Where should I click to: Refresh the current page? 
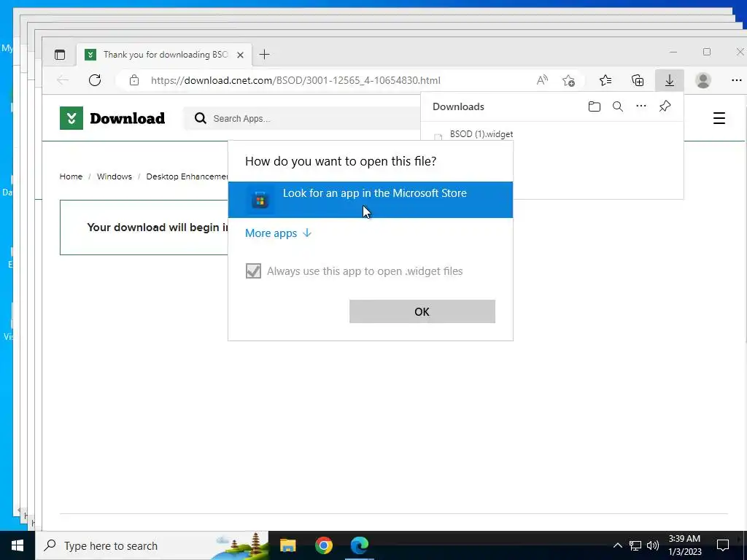(x=95, y=80)
